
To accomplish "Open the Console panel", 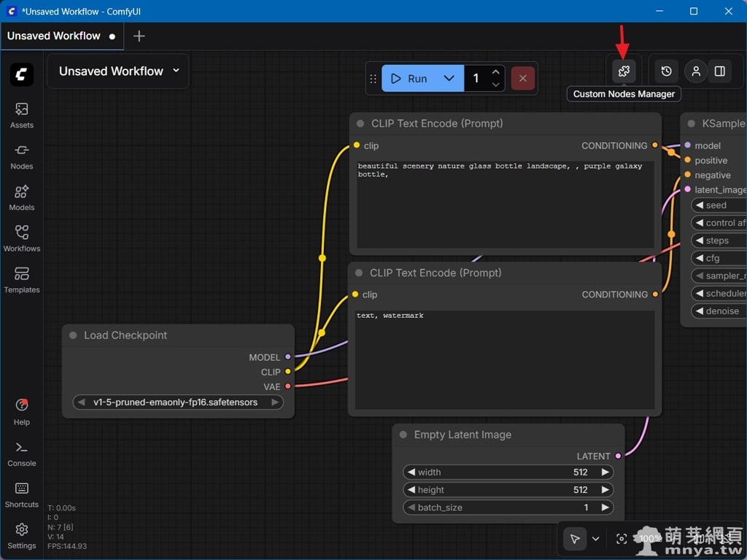I will [22, 454].
